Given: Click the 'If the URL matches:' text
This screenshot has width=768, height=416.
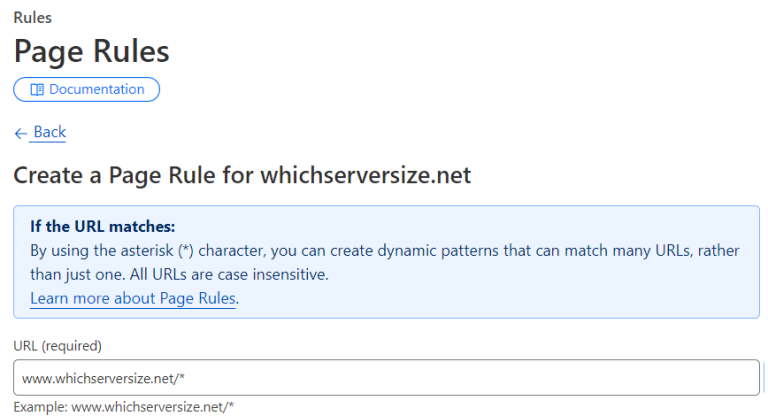Looking at the screenshot, I should click(x=102, y=226).
